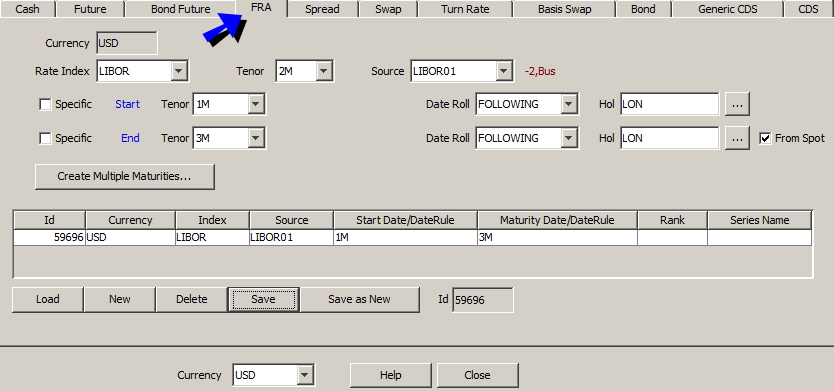Enable the Specific checkbox for End
834x391 pixels.
point(45,138)
